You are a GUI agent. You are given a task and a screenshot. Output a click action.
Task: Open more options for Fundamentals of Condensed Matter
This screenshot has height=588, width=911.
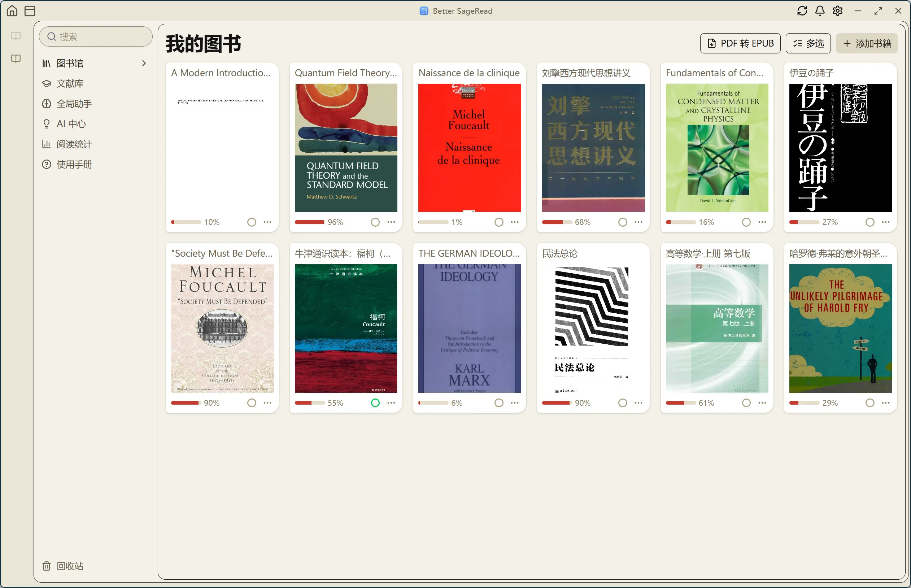coord(762,222)
